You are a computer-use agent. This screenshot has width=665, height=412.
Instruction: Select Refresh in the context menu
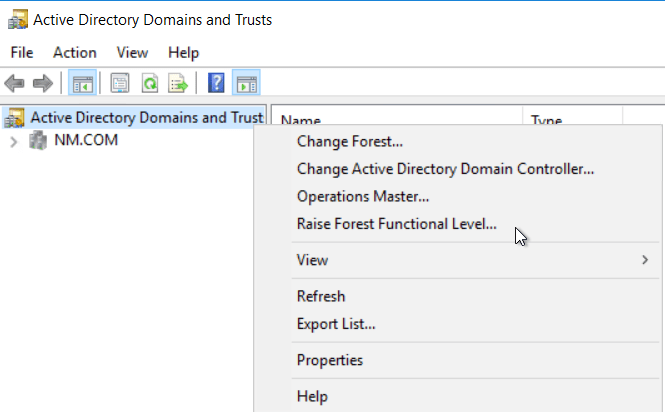click(321, 296)
